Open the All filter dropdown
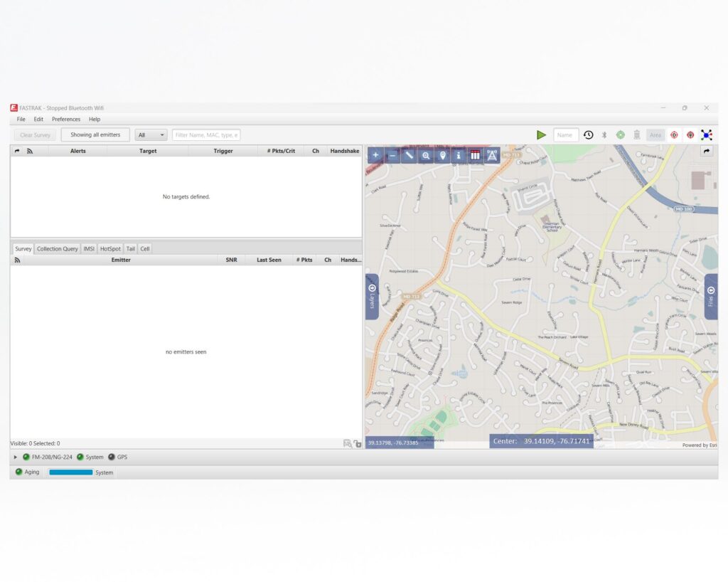This screenshot has height=582, width=728. (151, 135)
